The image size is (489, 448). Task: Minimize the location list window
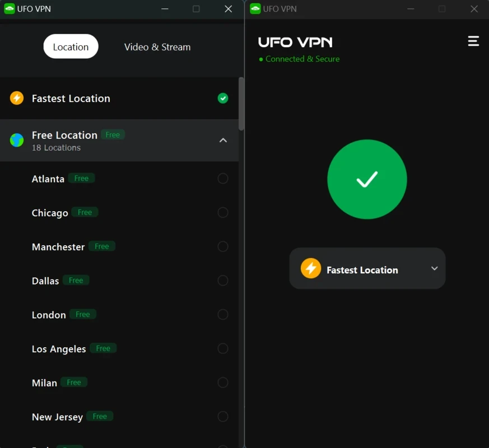click(165, 9)
